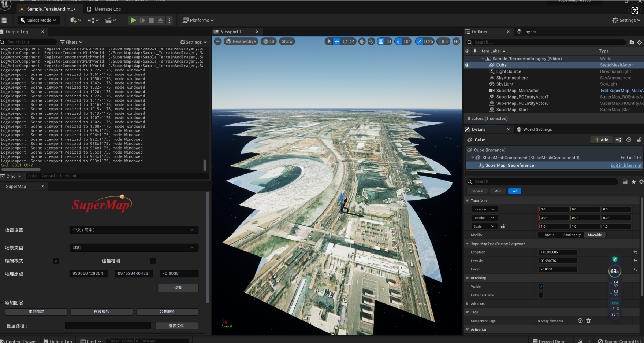
Task: Set Mobility to Stationary
Action: [572, 235]
